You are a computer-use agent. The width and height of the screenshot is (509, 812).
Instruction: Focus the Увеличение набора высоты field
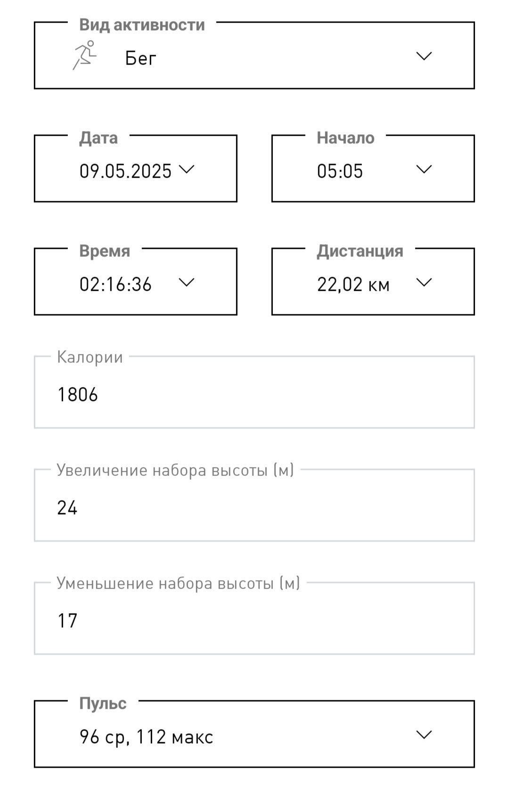(x=254, y=505)
